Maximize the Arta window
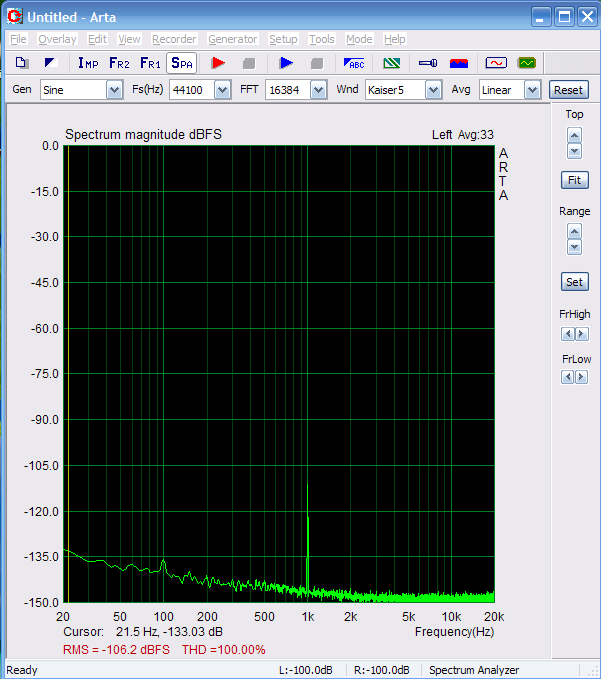 pos(564,17)
